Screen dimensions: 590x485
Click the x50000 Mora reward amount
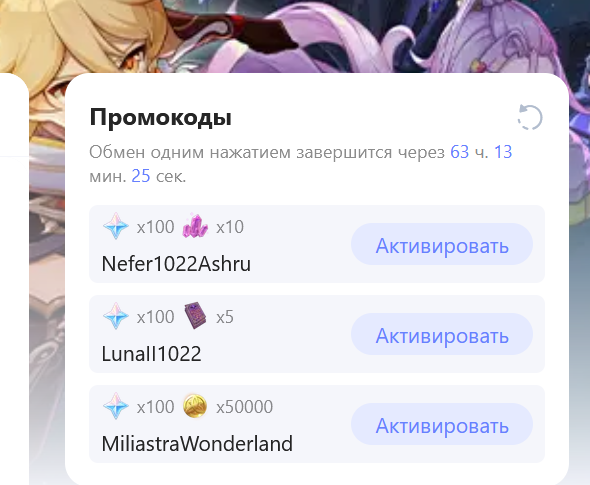pos(244,407)
